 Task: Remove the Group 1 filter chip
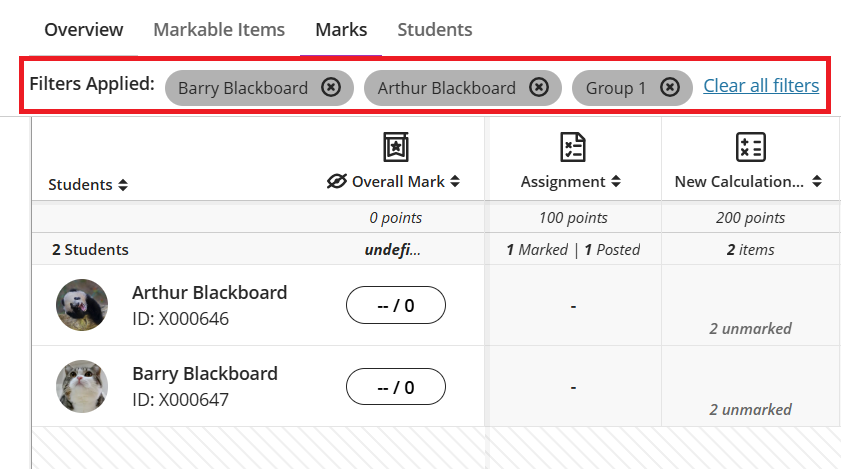(x=671, y=88)
